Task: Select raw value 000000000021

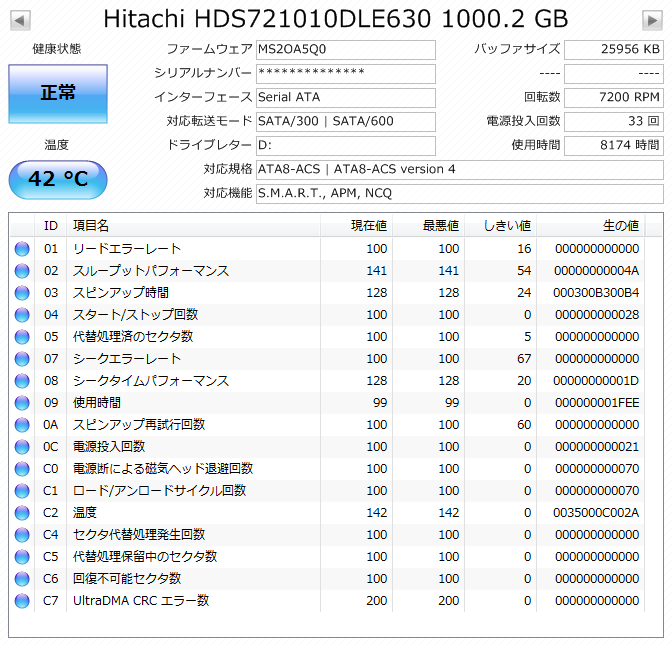Action: tap(597, 447)
